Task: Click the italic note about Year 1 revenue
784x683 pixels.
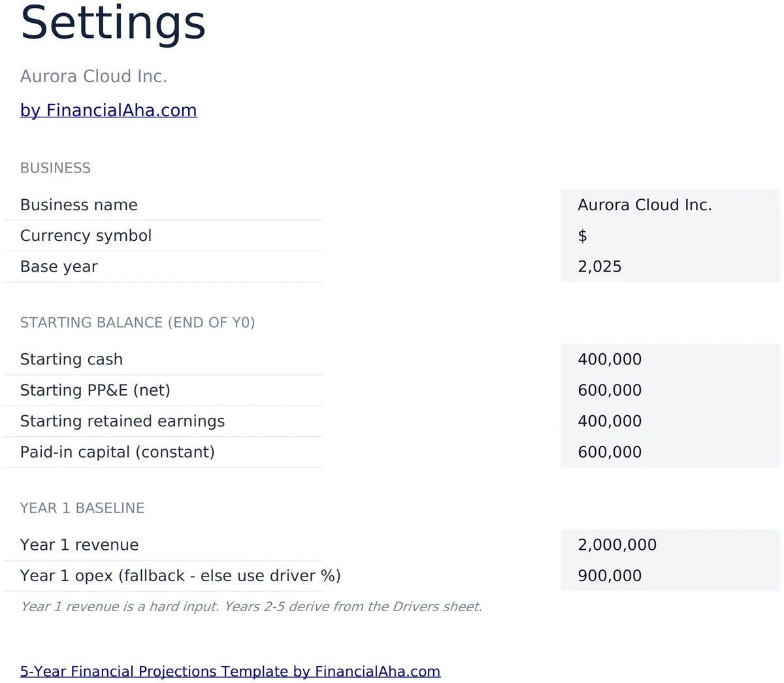Action: coord(251,607)
